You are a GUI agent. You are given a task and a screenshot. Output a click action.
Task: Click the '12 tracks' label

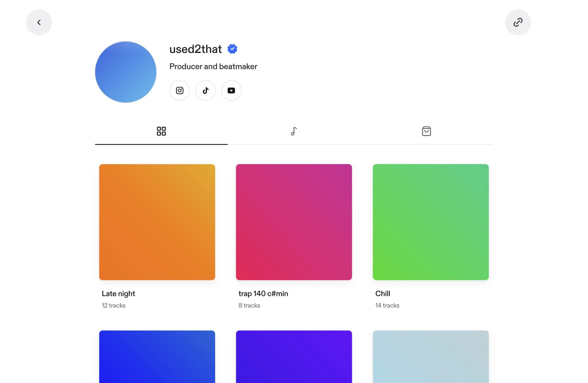(114, 305)
